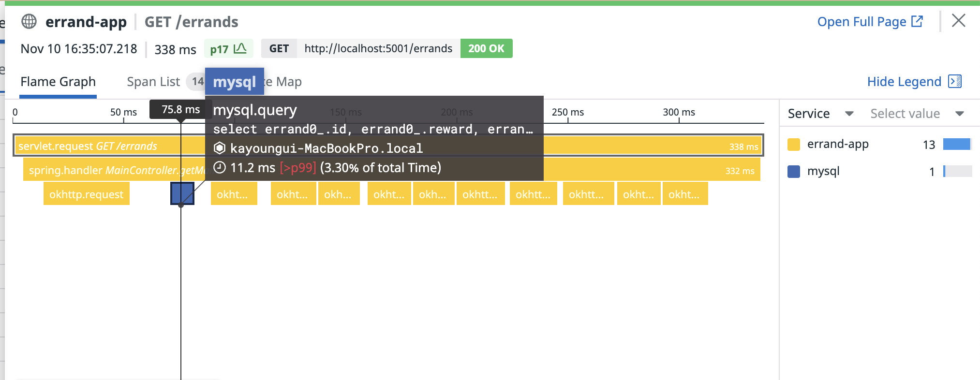
Task: Open the Service group-by dropdown
Action: (x=821, y=114)
